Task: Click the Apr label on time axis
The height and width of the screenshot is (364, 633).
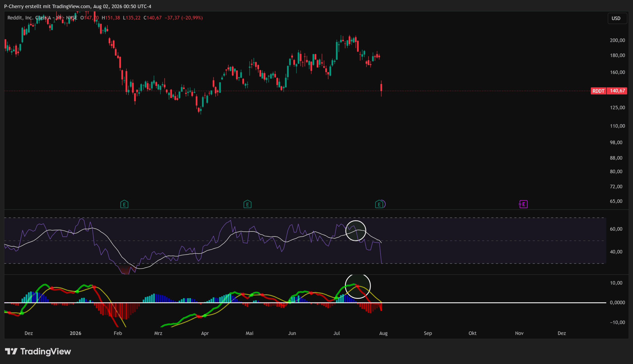Action: click(x=205, y=333)
